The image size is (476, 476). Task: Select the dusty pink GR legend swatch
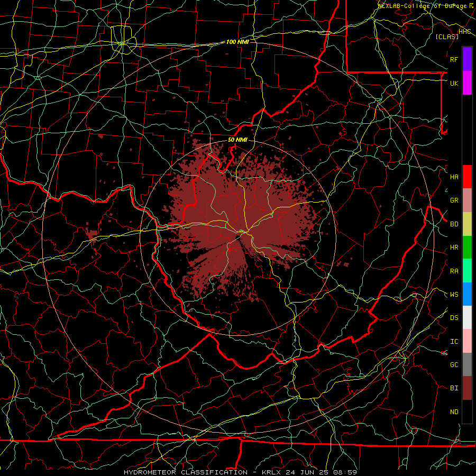[x=467, y=200]
